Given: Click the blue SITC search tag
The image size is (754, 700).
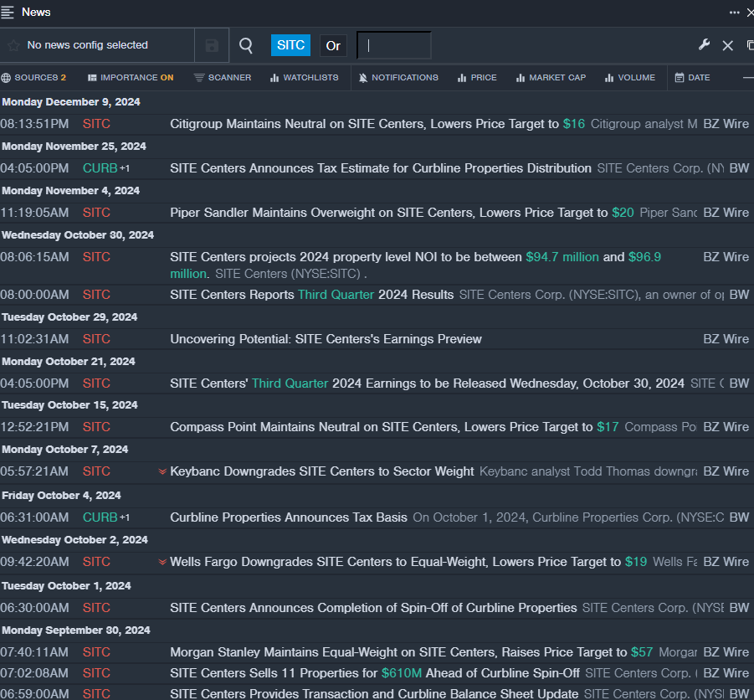Looking at the screenshot, I should pyautogui.click(x=290, y=45).
